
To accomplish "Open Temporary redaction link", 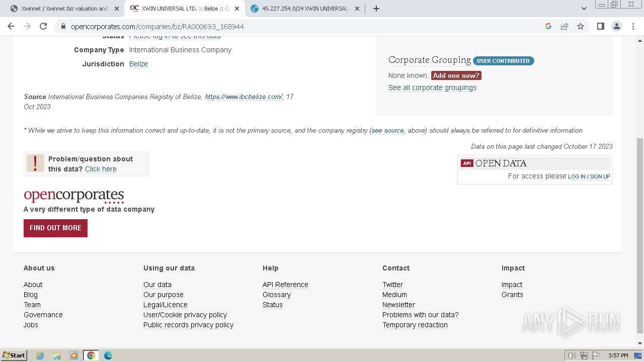I will coord(415,325).
